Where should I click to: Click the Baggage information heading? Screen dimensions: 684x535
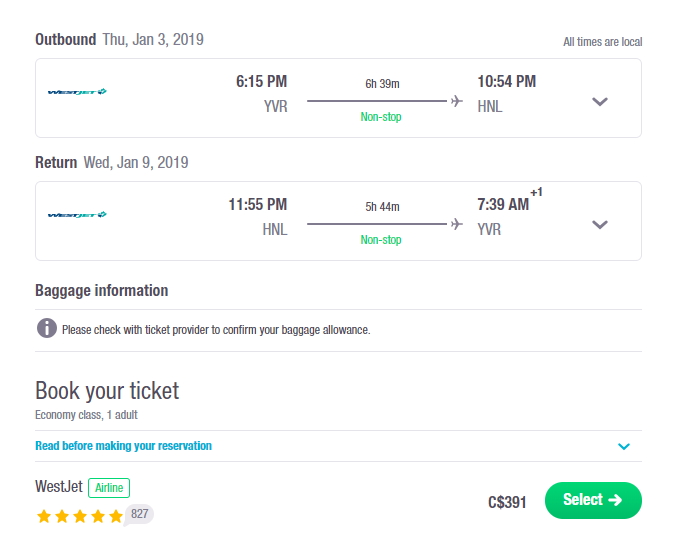click(102, 291)
